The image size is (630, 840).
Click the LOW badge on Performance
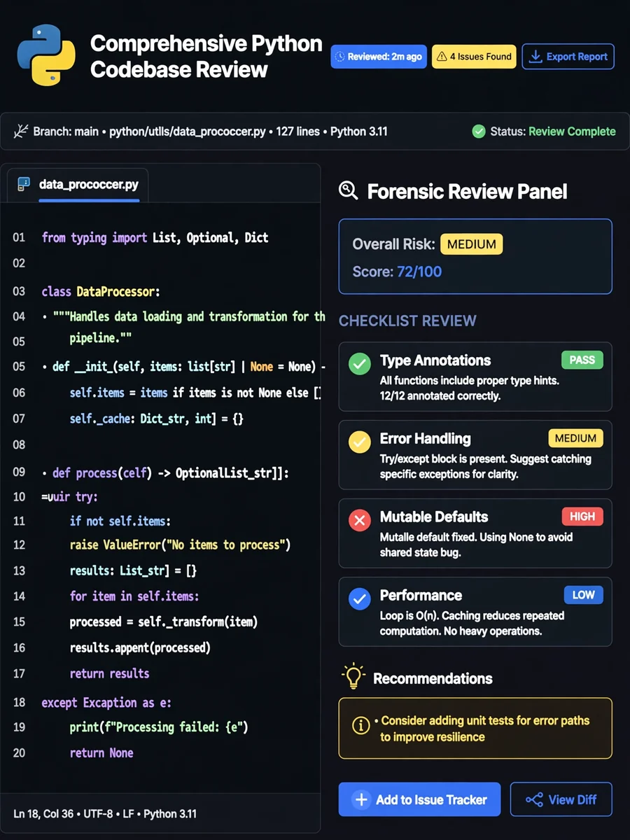[584, 595]
